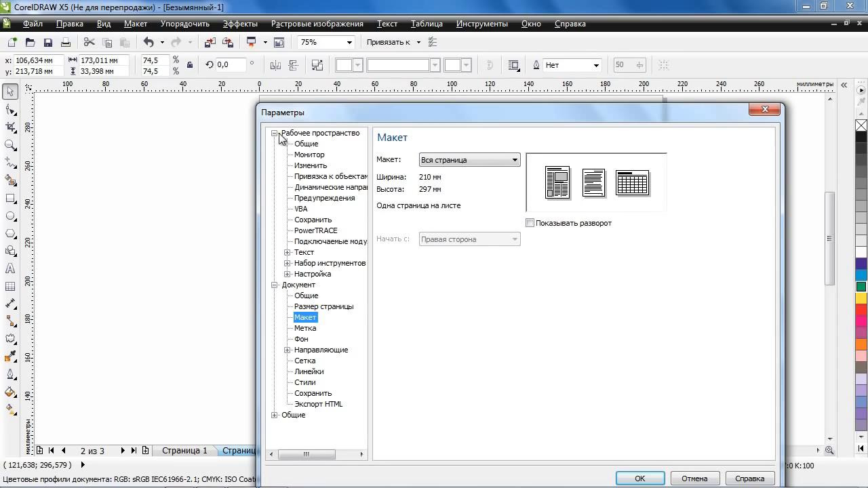
Task: Click the 'Отмена' button
Action: 694,478
